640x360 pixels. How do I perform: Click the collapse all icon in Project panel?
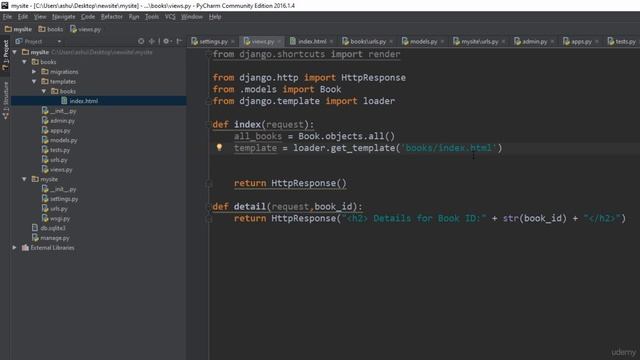(151, 41)
